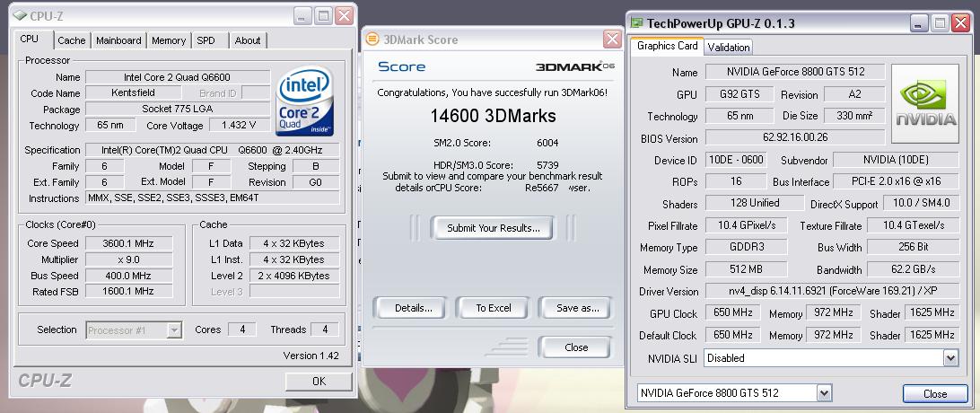This screenshot has height=413, width=980.
Task: Click the NVIDIA logo in GPU-Z
Action: pos(925,104)
